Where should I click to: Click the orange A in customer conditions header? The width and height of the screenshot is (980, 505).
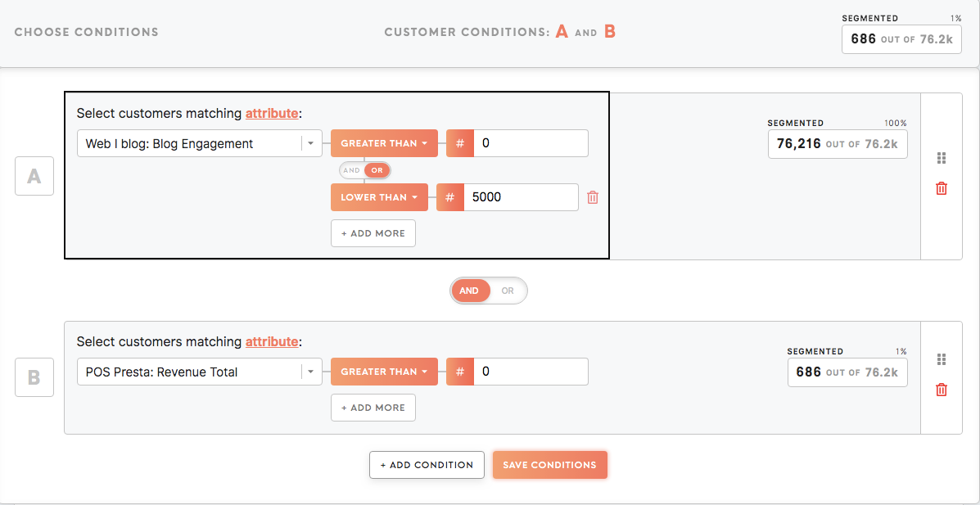coord(562,31)
